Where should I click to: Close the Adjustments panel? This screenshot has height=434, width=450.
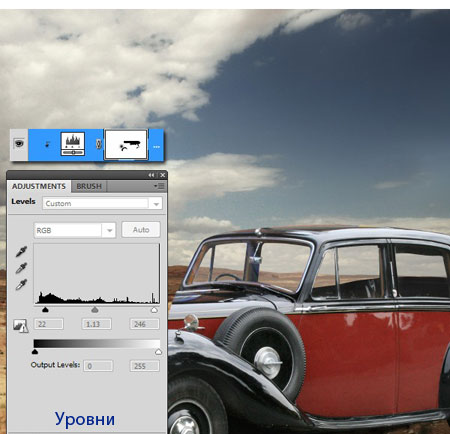[x=162, y=175]
